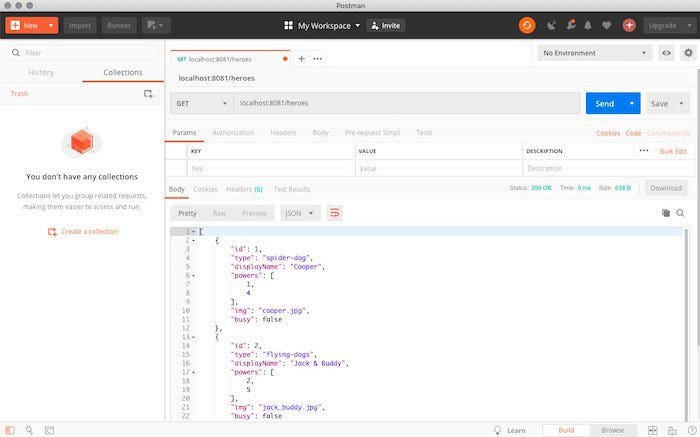Click the Learn lightbulb icon
This screenshot has width=700, height=437.
pyautogui.click(x=497, y=430)
